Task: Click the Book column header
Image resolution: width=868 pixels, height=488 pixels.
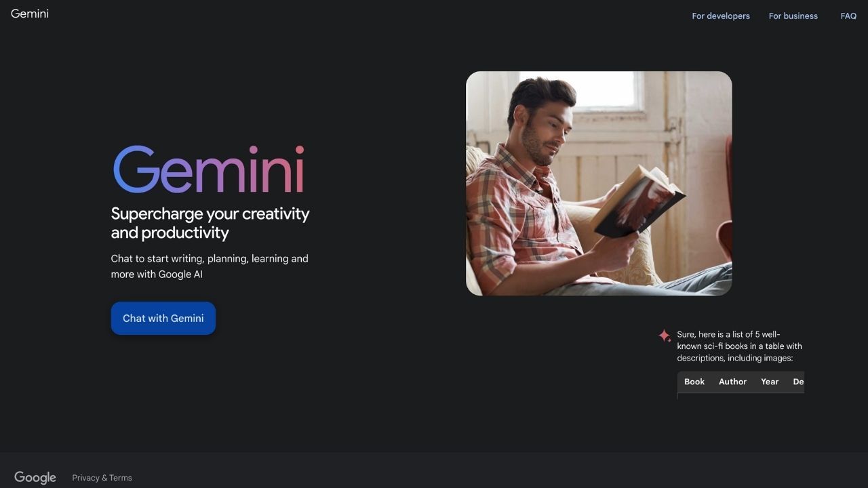Action: [694, 382]
